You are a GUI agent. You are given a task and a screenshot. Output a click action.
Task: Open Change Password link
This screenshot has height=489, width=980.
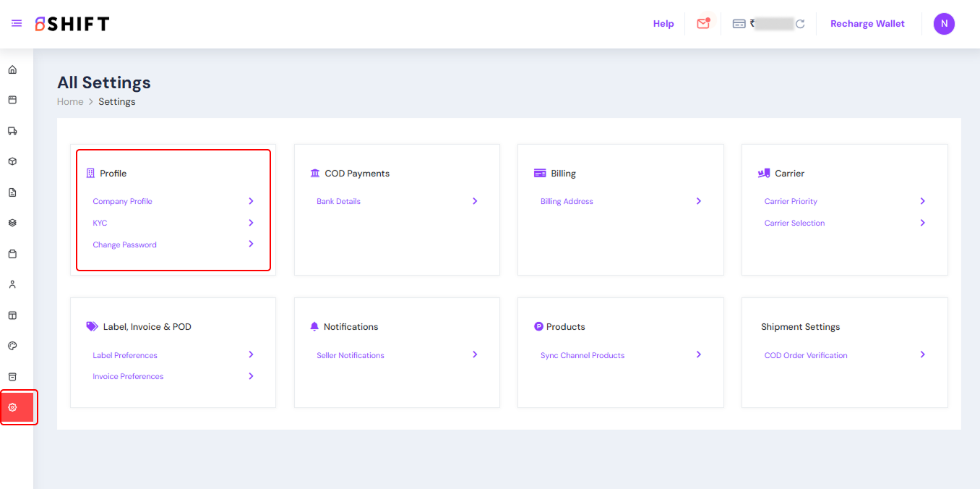[124, 244]
